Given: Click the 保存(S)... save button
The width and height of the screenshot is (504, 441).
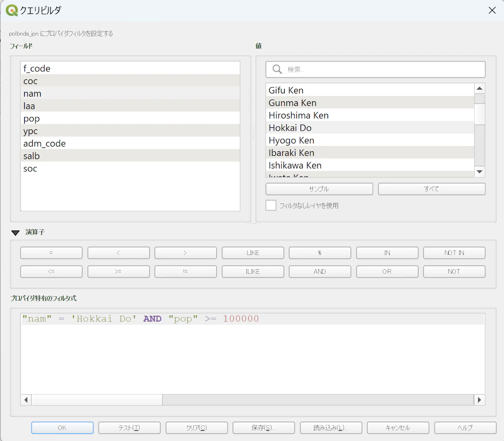Looking at the screenshot, I should (x=264, y=428).
